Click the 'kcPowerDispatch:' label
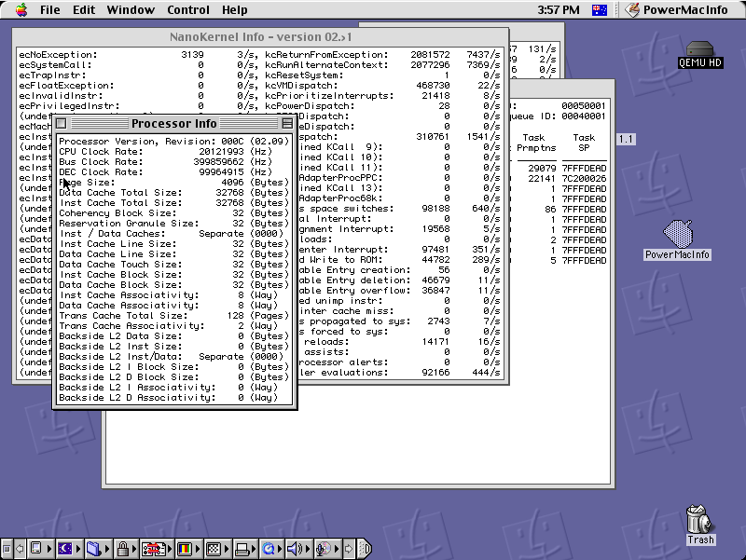Viewport: 746px width, 560px height. (310, 106)
